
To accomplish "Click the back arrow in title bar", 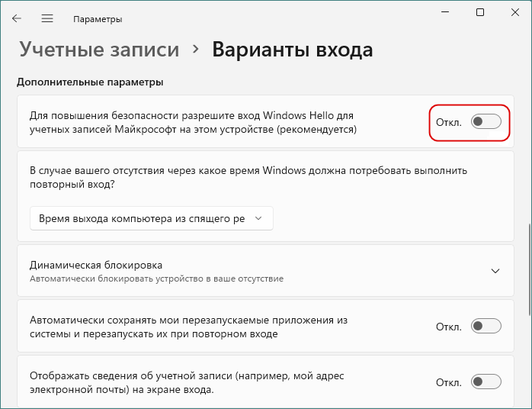I will (17, 18).
